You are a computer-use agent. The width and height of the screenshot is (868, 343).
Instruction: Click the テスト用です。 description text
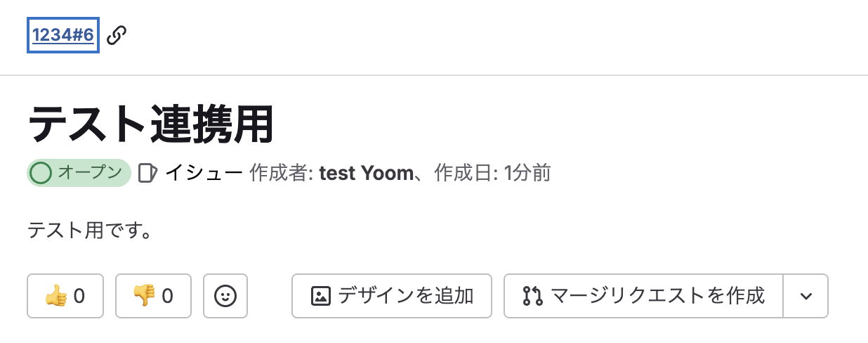90,230
